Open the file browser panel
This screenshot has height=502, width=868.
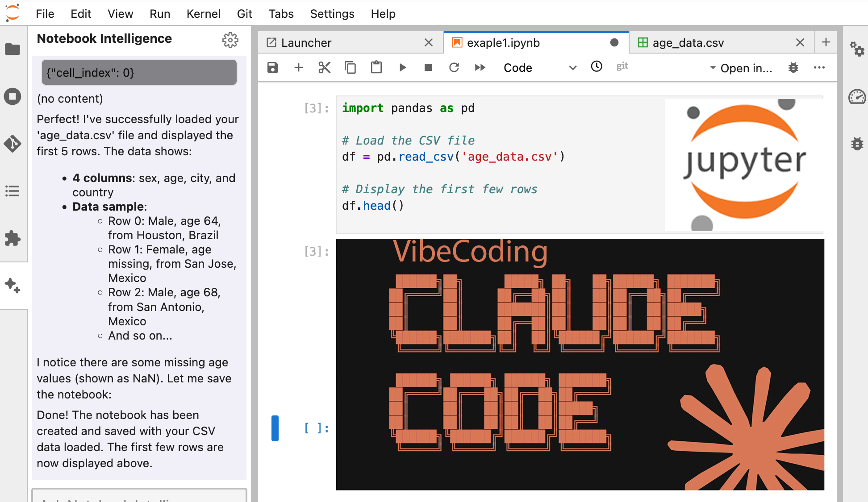(13, 49)
